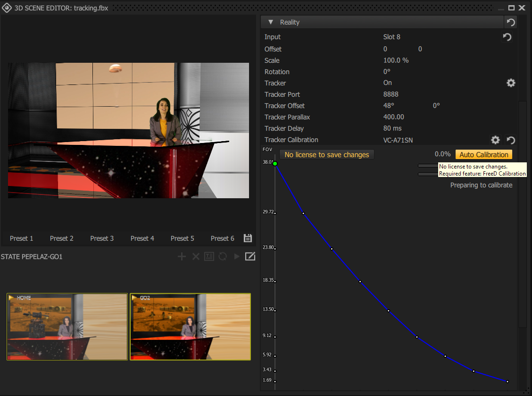Save presets using the floppy disk icon
The height and width of the screenshot is (396, 532).
(248, 238)
